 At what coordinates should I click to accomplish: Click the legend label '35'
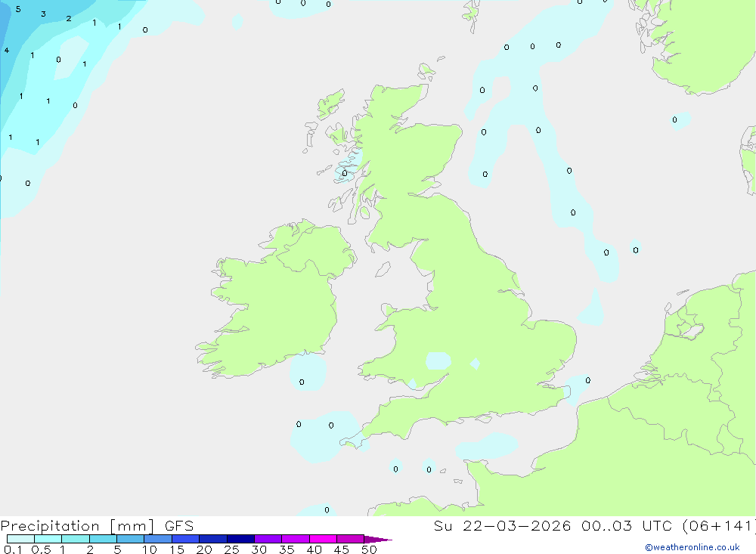tap(287, 549)
